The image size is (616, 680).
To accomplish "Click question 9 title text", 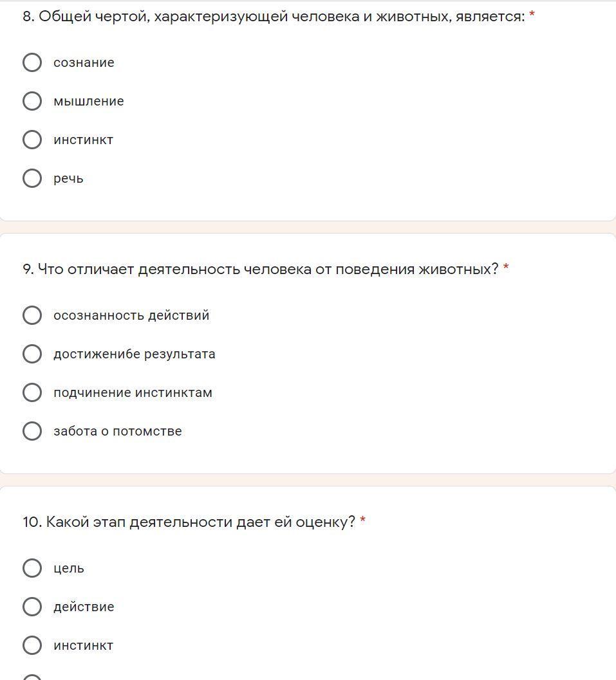I will pyautogui.click(x=261, y=270).
